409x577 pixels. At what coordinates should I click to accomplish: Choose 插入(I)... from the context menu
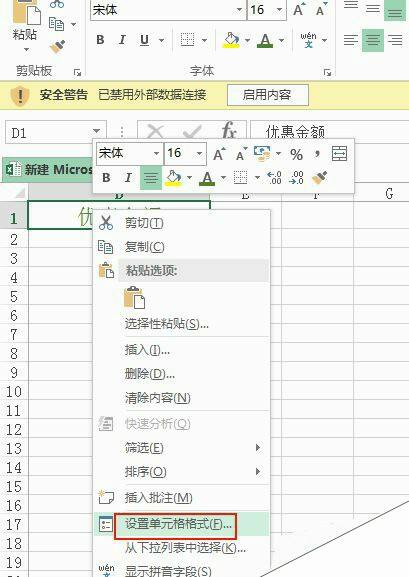click(x=182, y=350)
